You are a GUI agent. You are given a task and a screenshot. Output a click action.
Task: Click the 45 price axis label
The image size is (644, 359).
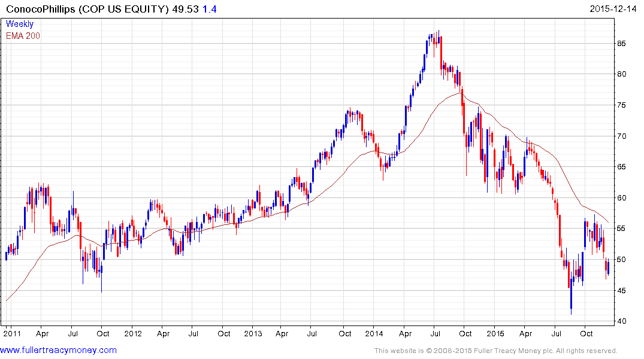tap(621, 290)
